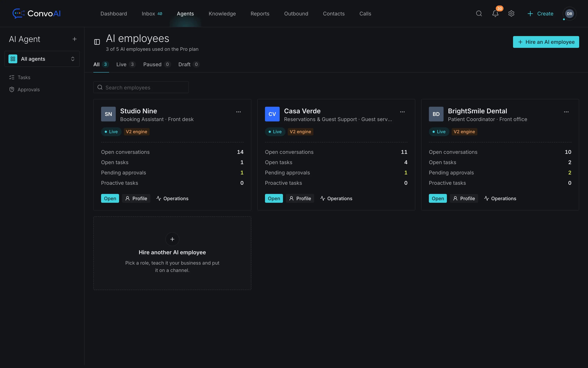Click Hire an AI employee button
The image size is (588, 368).
pos(546,42)
